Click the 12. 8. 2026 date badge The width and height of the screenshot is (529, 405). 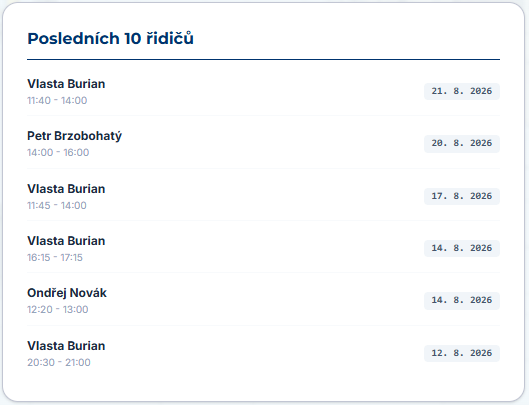point(462,353)
